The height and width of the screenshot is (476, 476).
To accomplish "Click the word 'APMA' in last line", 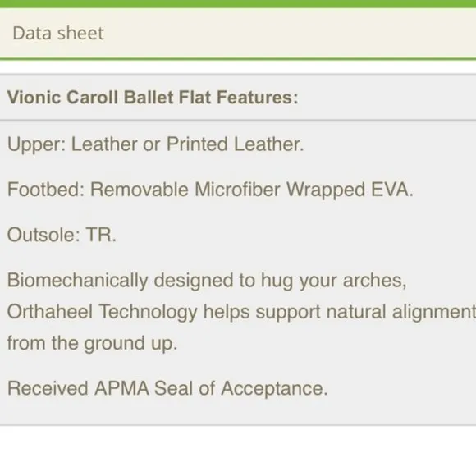I will (x=121, y=388).
